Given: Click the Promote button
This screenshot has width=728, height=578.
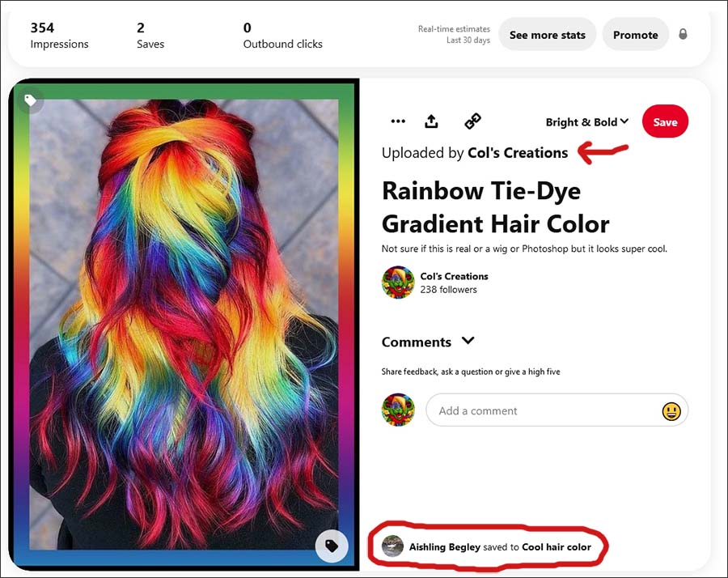Looking at the screenshot, I should 635,34.
